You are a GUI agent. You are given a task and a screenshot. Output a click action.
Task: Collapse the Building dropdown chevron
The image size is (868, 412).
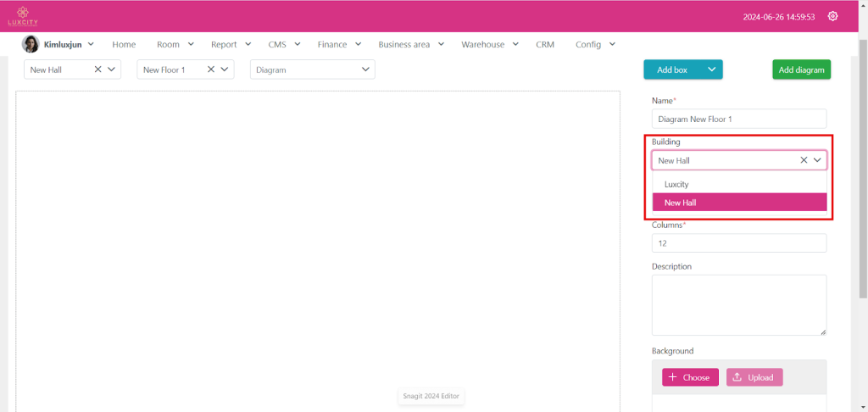(x=818, y=159)
